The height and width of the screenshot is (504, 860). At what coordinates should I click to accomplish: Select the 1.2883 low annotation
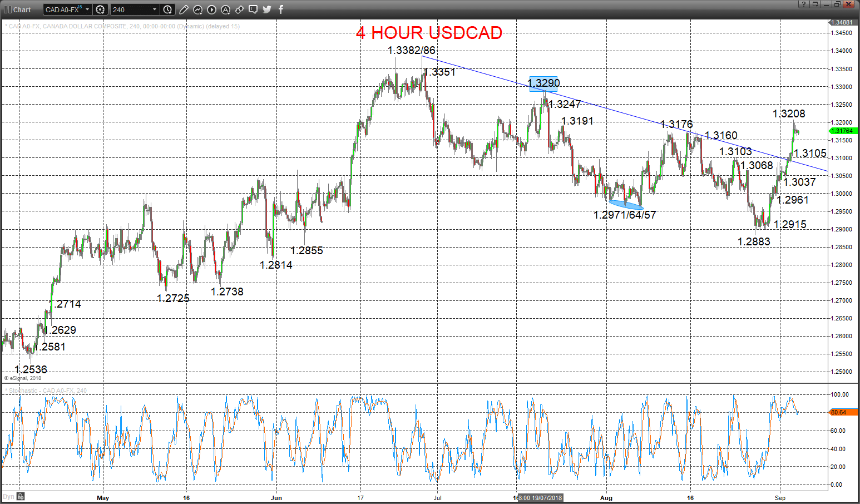pos(754,241)
